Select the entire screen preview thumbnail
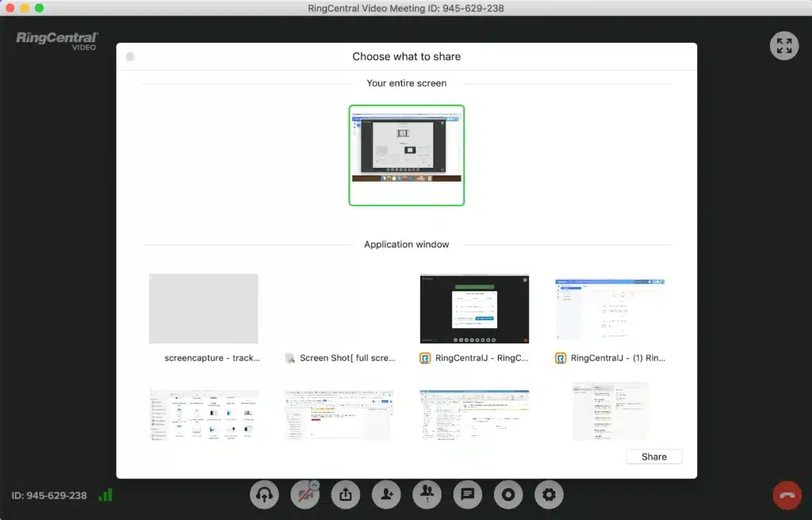 click(x=406, y=155)
